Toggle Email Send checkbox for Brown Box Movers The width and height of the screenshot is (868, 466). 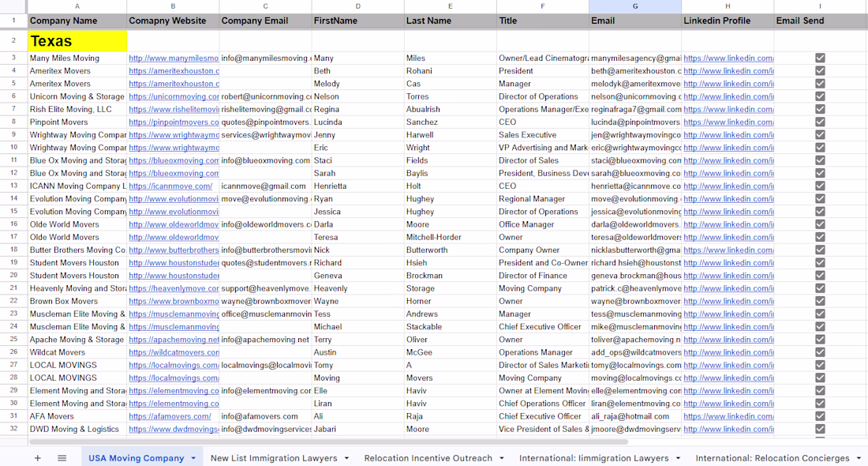820,302
